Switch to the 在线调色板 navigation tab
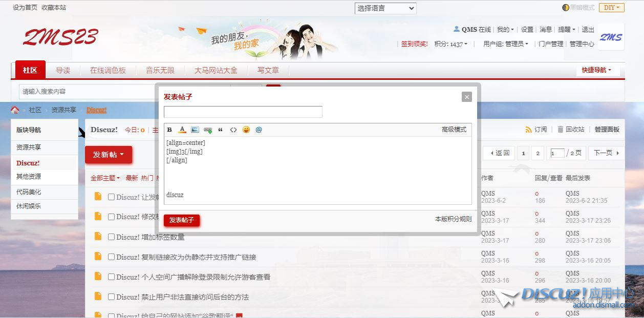The width and height of the screenshot is (644, 318). [108, 70]
